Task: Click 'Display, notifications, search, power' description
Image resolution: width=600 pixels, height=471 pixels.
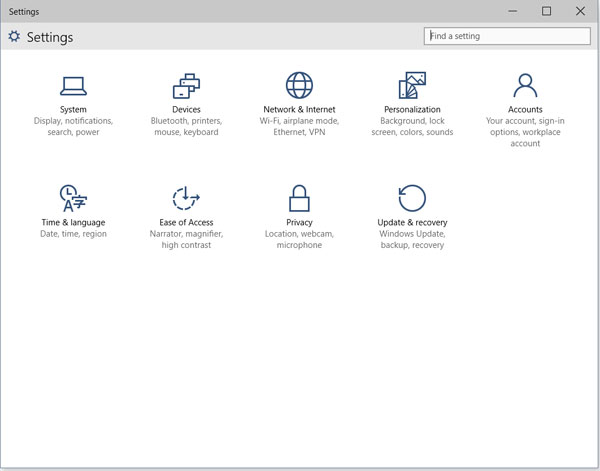Action: tap(73, 126)
